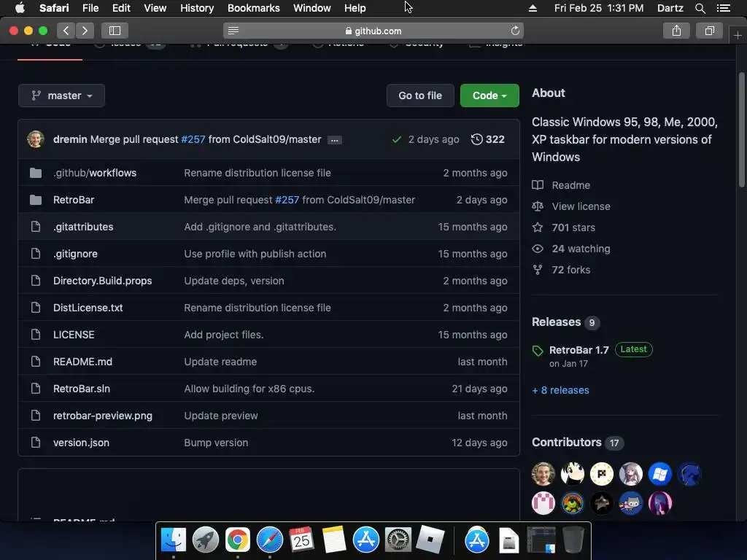Screen dimensions: 747x560
Task: Open the Apple menu
Action: [20, 8]
